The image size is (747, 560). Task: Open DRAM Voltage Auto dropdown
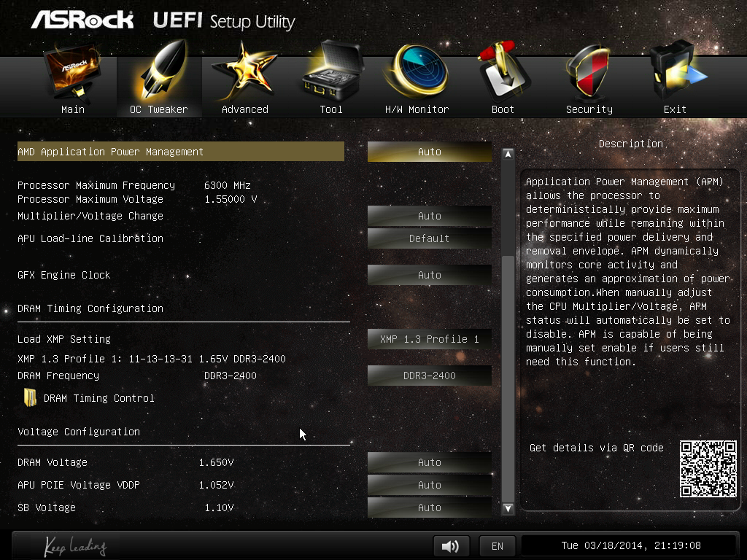(x=429, y=462)
